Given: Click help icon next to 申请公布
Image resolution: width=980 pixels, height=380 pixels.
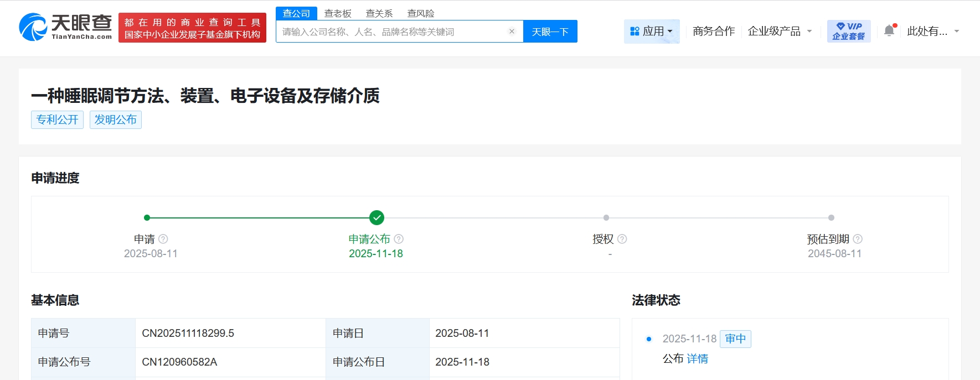Looking at the screenshot, I should (399, 239).
